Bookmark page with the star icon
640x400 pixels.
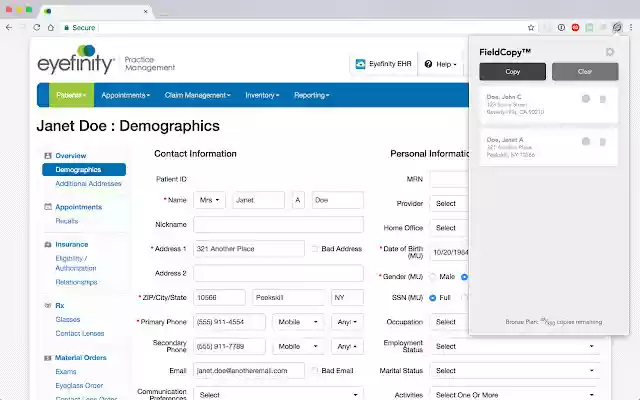click(531, 27)
